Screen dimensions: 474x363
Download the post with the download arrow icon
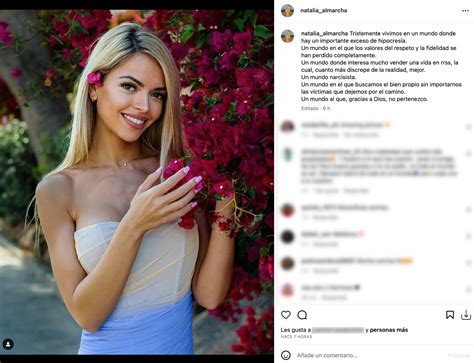[466, 315]
